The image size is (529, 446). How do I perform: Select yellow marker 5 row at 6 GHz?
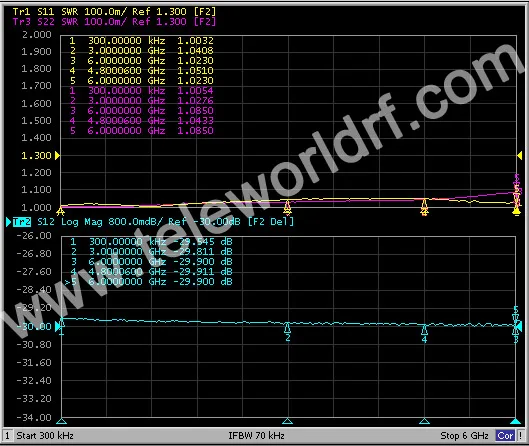coord(141,81)
